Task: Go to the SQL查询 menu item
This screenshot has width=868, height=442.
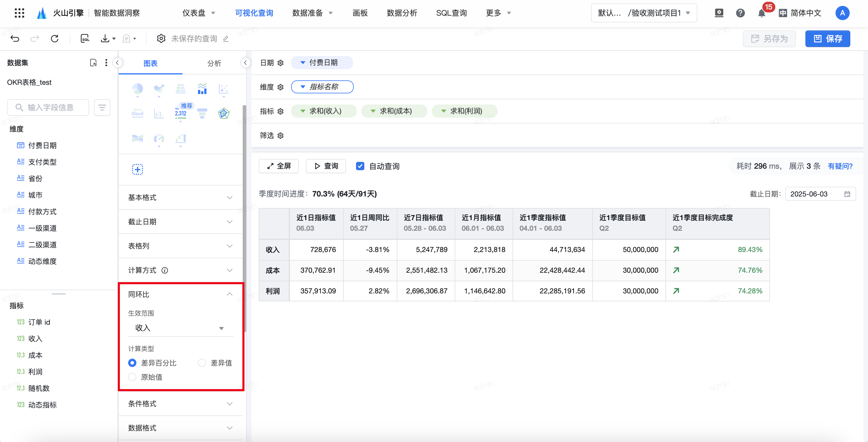Action: pyautogui.click(x=451, y=13)
